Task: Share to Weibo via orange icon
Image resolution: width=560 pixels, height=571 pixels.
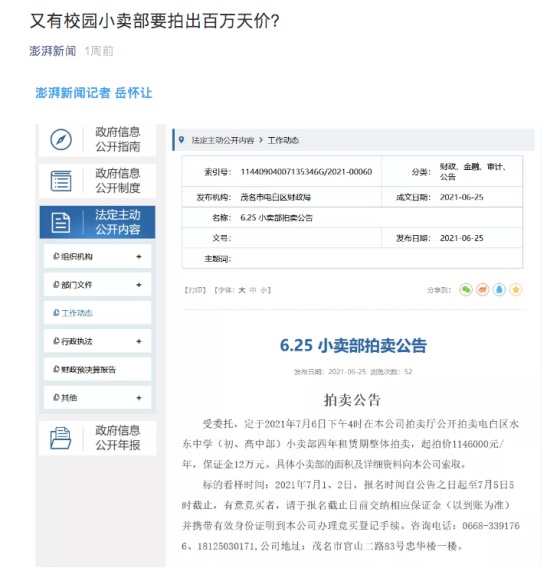Action: (x=482, y=290)
